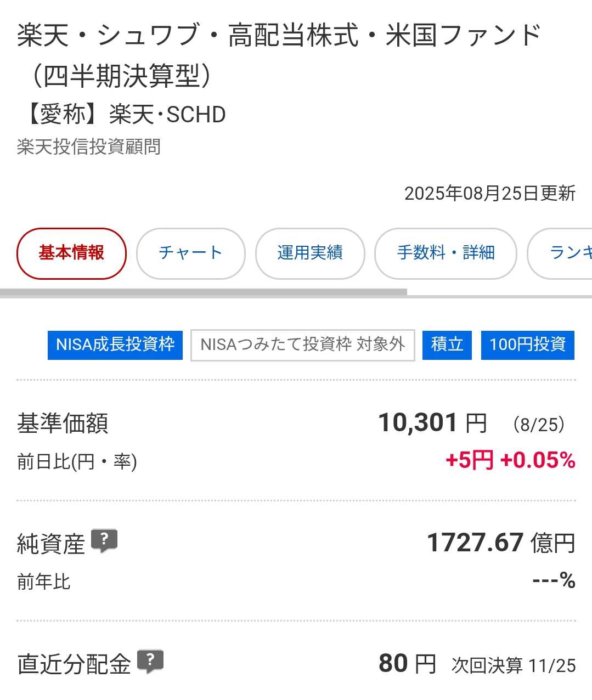Open the 運用実績 tab
This screenshot has height=700, width=592.
pyautogui.click(x=310, y=253)
